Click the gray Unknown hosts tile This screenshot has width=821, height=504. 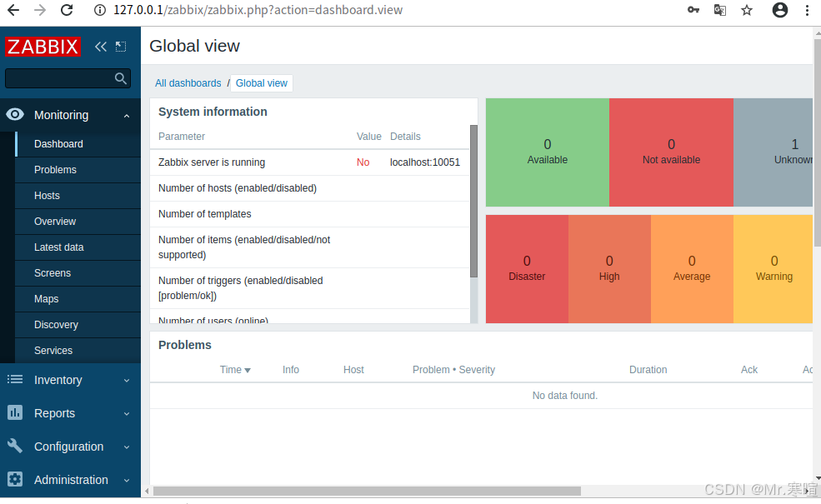[x=773, y=152]
